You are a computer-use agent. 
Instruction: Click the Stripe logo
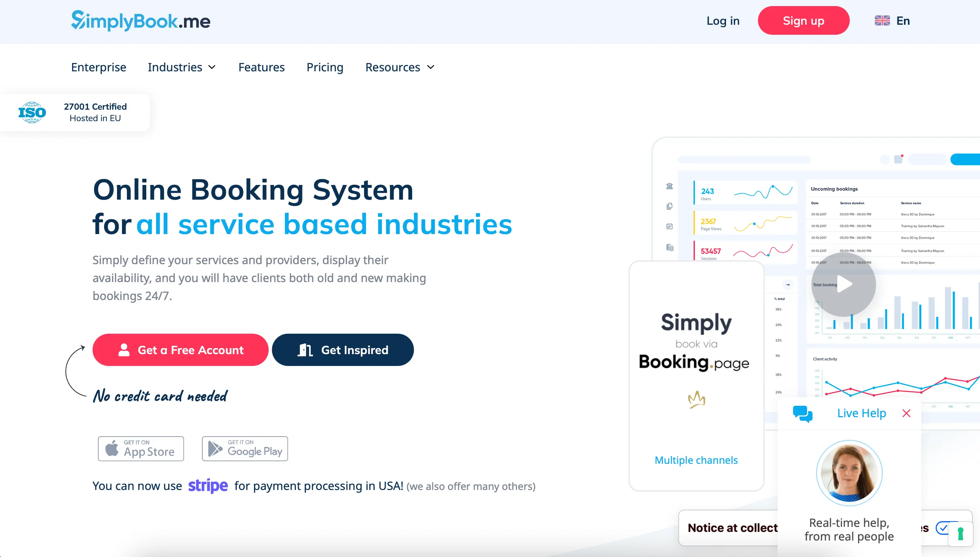[x=208, y=486]
